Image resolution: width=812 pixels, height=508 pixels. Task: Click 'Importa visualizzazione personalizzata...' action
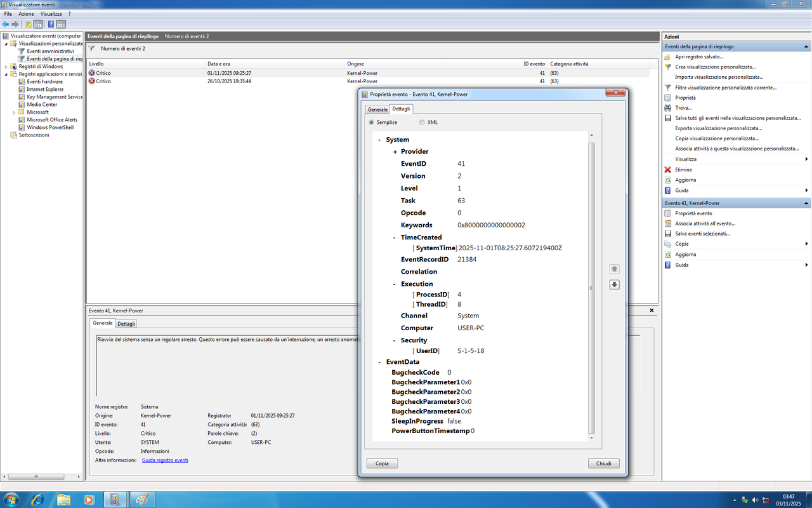pos(719,77)
